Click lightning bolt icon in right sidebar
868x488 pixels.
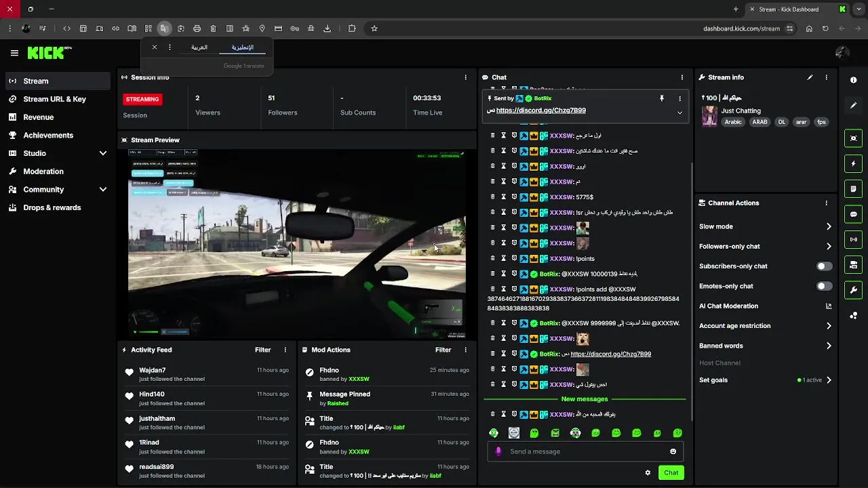[853, 163]
